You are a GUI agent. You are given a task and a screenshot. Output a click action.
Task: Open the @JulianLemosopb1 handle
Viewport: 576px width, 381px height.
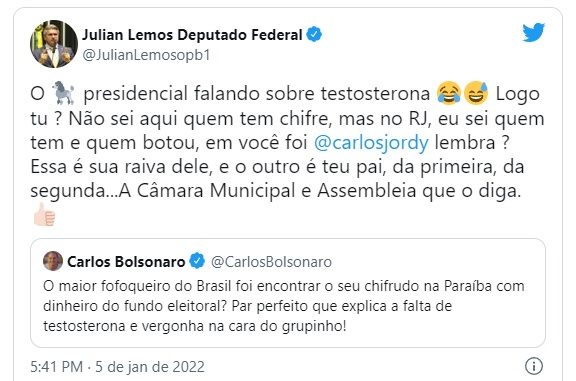pos(146,55)
